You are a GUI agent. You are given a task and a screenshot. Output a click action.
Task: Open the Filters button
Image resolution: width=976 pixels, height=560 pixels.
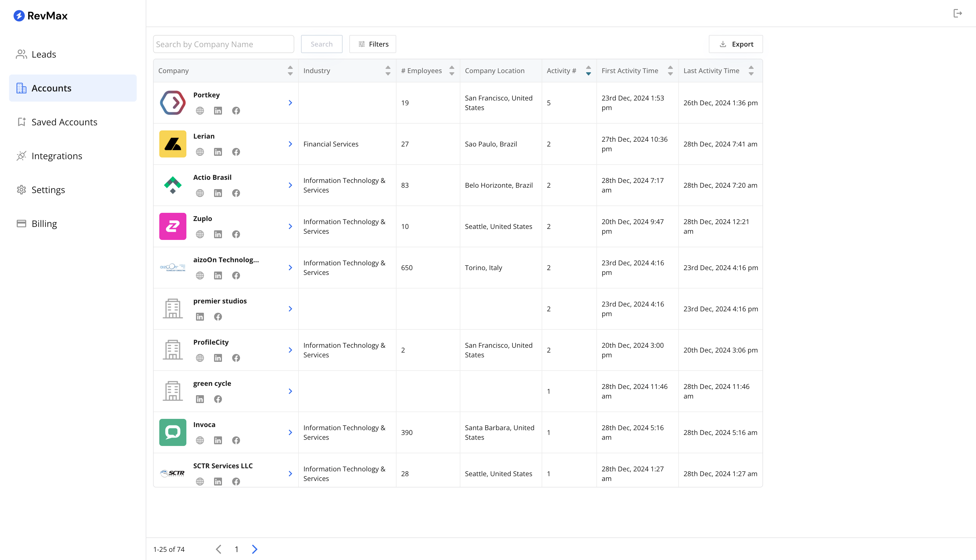(372, 44)
